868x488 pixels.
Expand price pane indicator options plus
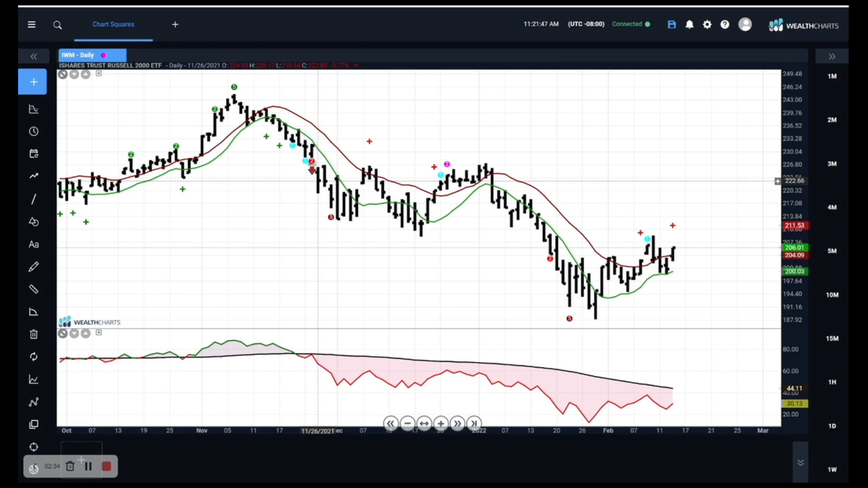point(99,73)
